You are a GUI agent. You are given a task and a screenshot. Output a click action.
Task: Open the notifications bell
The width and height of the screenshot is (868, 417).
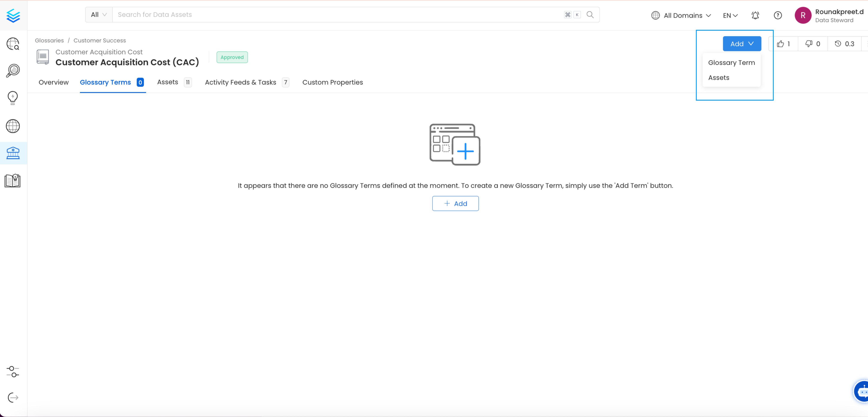pyautogui.click(x=755, y=15)
